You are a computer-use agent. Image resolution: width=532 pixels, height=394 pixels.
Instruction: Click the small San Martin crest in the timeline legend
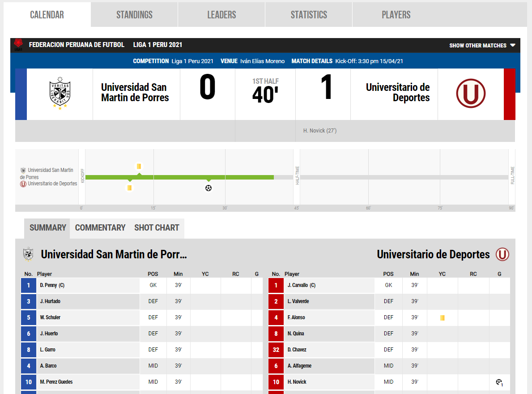23,170
